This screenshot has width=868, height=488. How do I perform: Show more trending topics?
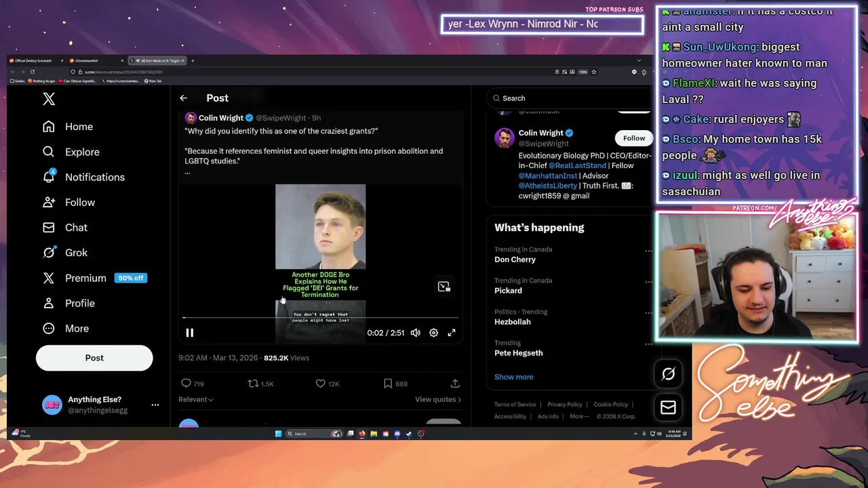click(x=514, y=377)
